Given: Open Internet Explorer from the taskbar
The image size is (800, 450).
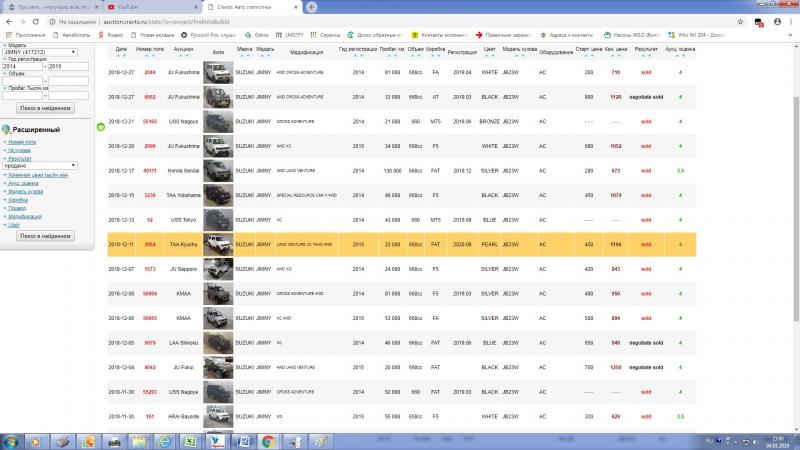Looking at the screenshot, I should [x=164, y=442].
